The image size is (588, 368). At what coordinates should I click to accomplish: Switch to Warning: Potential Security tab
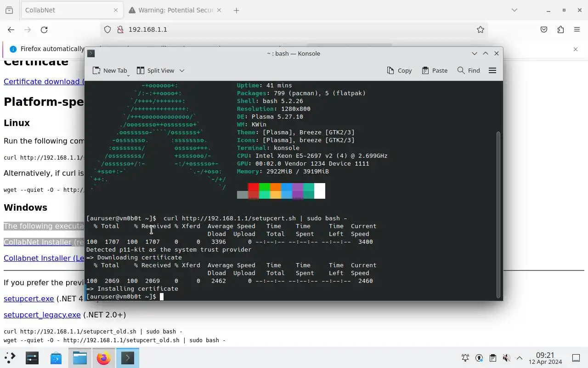coord(175,10)
